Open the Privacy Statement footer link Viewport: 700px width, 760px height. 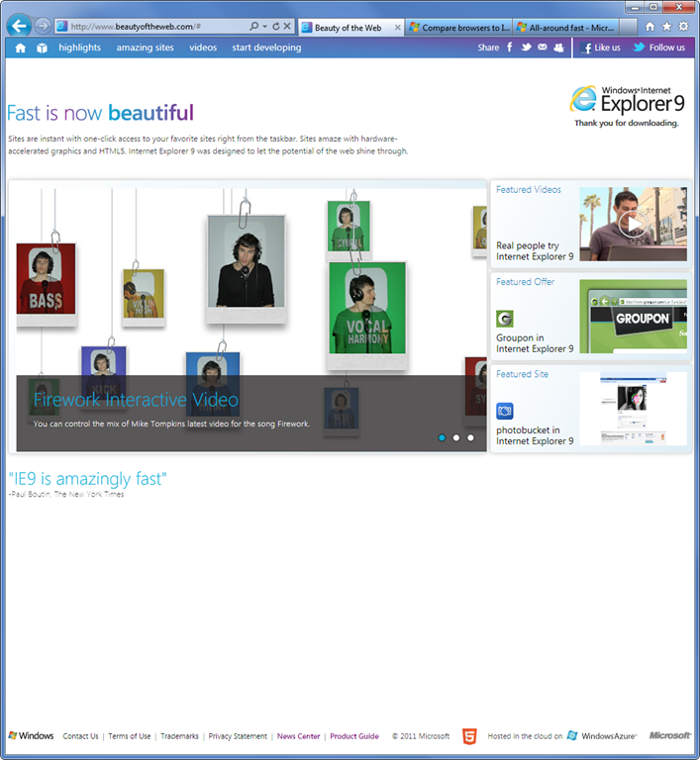[x=238, y=736]
